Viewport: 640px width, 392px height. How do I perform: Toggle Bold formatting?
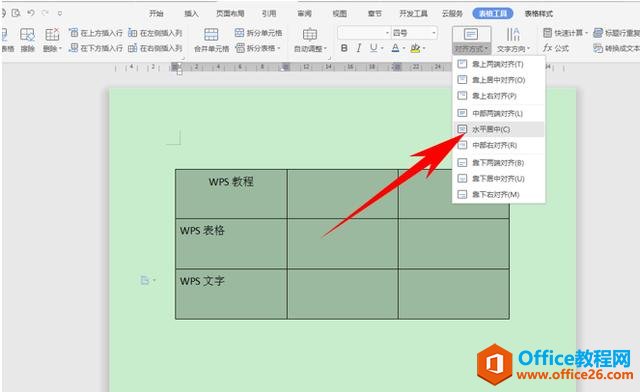pyautogui.click(x=344, y=48)
